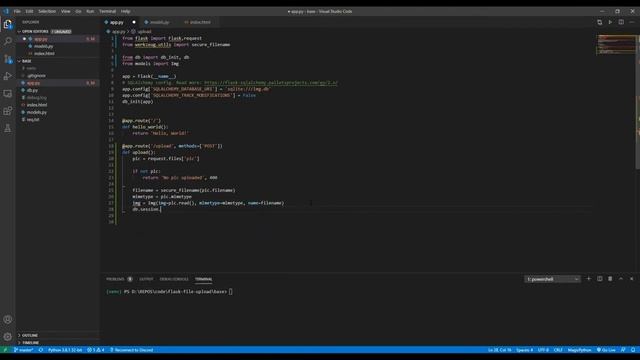Screen dimensions: 640x360
Task: Click the code minimap preview
Action: click(616, 45)
